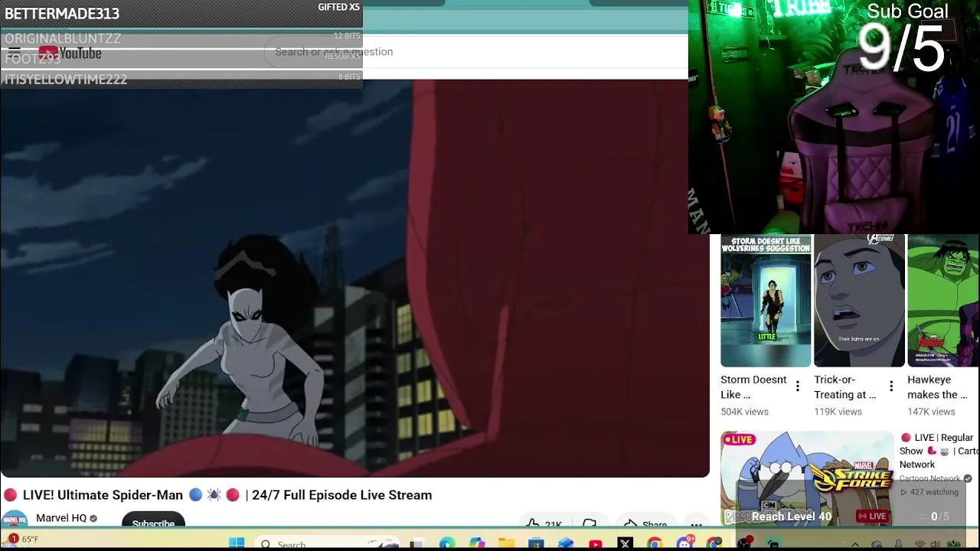This screenshot has height=551, width=980.
Task: Open options for 'Trick-or-Treating at' short
Action: tap(891, 386)
